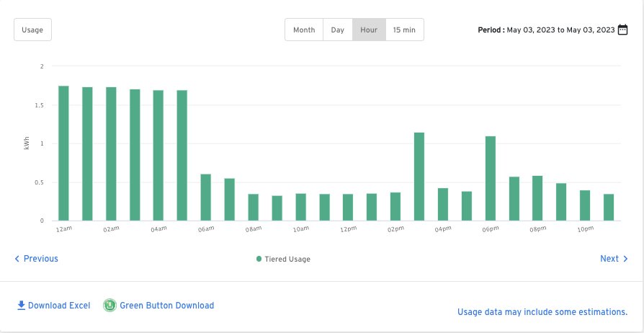The image size is (644, 333).
Task: Go to the Previous period
Action: (40, 259)
